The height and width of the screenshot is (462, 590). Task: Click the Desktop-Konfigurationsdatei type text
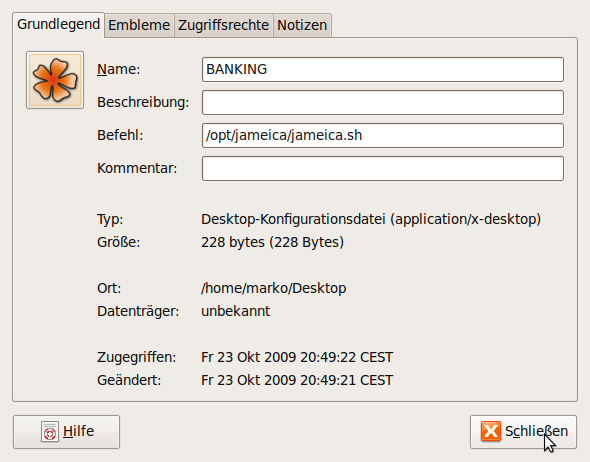(x=371, y=219)
